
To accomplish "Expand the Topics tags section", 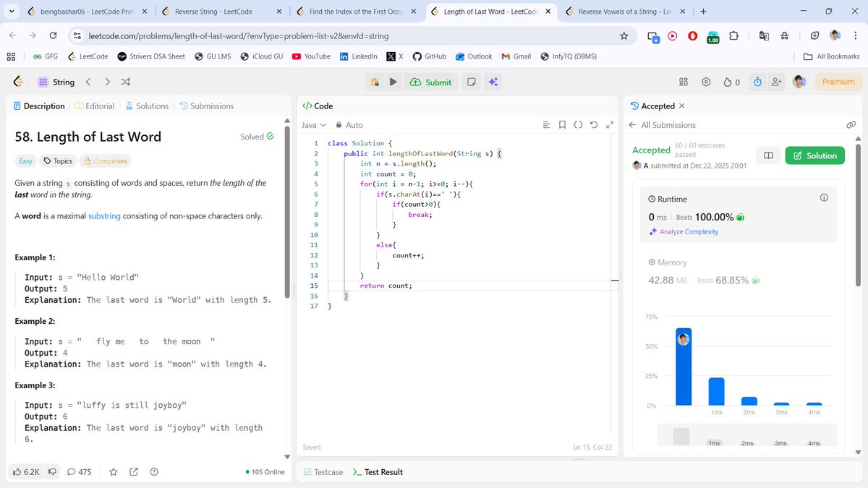I will (x=57, y=160).
